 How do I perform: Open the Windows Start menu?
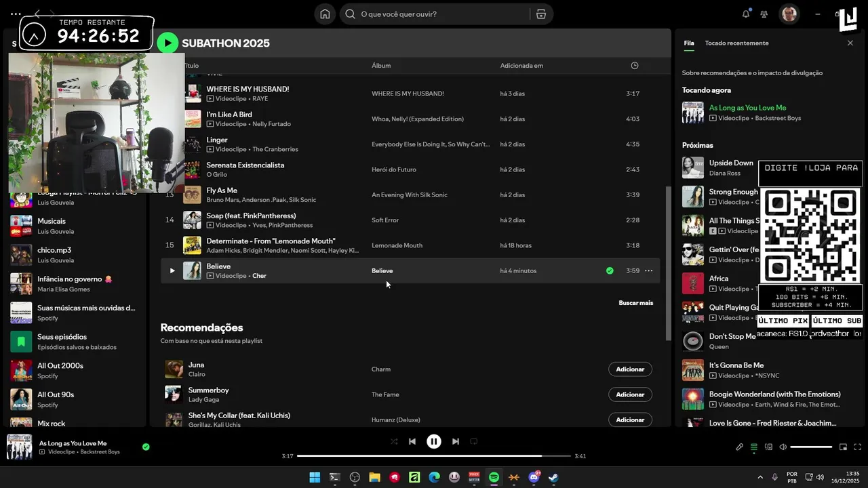pyautogui.click(x=315, y=477)
